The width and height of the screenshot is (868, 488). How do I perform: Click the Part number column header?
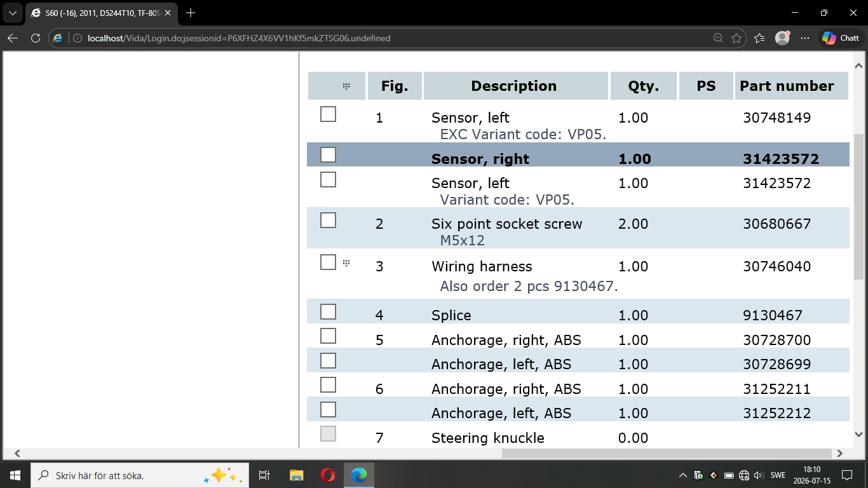791,86
